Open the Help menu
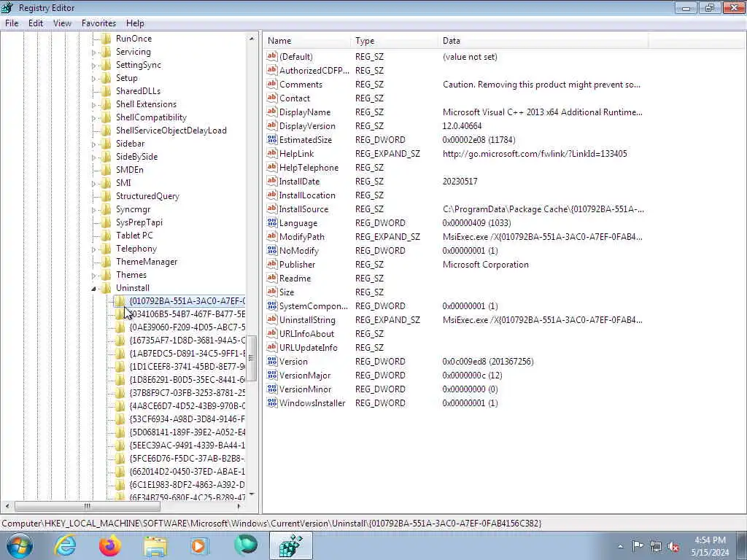This screenshot has height=560, width=747. click(x=135, y=23)
